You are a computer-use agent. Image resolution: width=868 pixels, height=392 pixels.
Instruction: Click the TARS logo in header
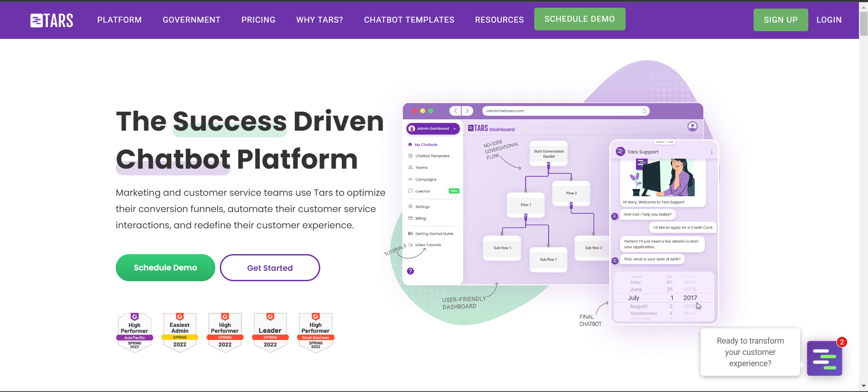[52, 20]
